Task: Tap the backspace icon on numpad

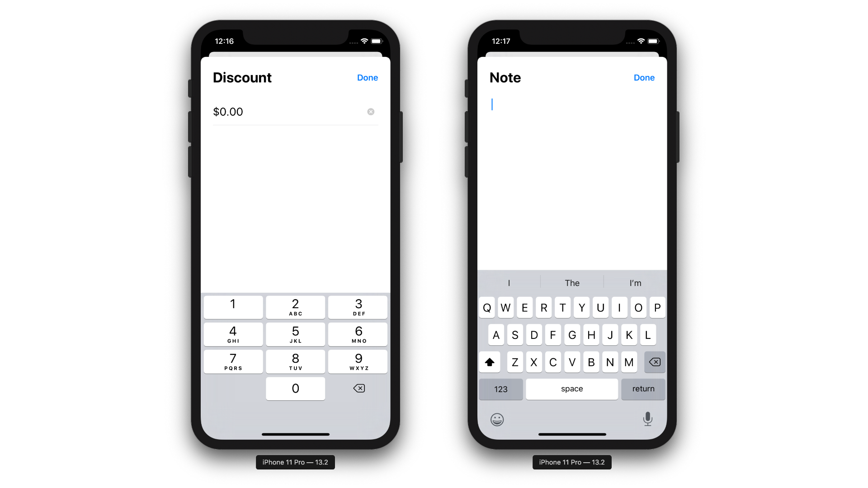Action: [x=359, y=388]
